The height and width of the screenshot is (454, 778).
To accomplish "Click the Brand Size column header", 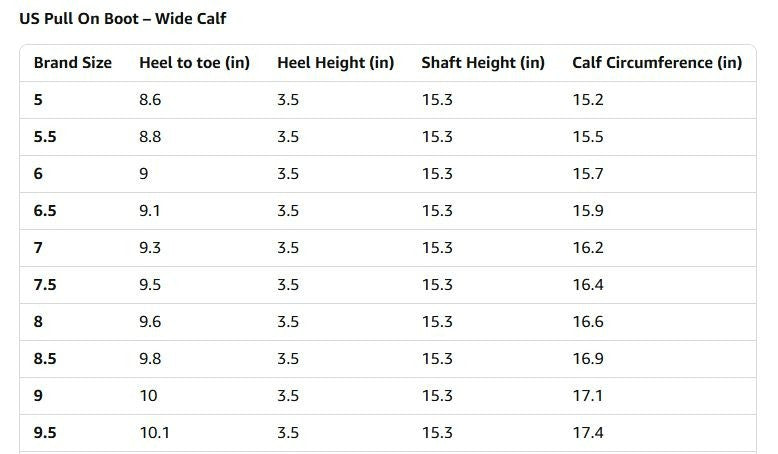I will coord(72,63).
